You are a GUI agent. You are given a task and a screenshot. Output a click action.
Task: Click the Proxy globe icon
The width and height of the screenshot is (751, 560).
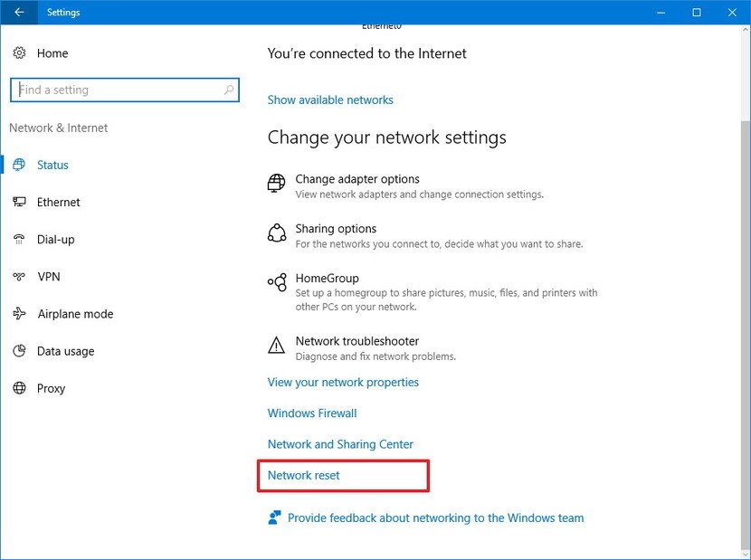pyautogui.click(x=20, y=388)
